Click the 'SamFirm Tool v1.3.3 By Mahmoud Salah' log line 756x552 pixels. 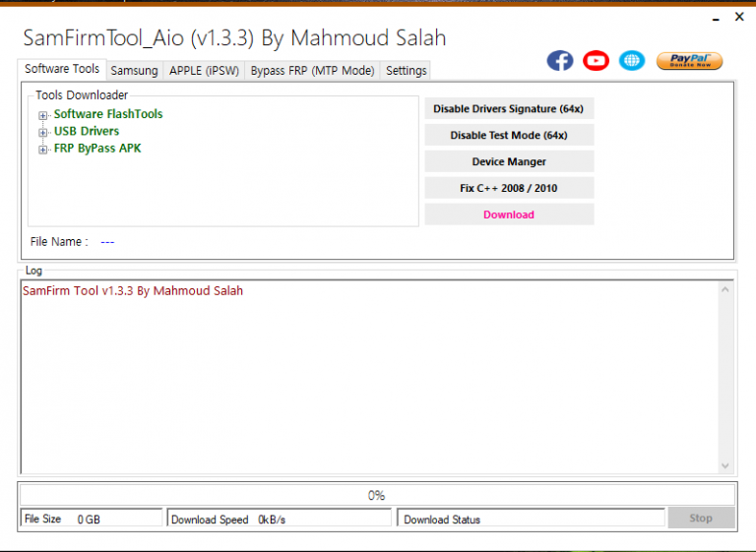(x=133, y=290)
